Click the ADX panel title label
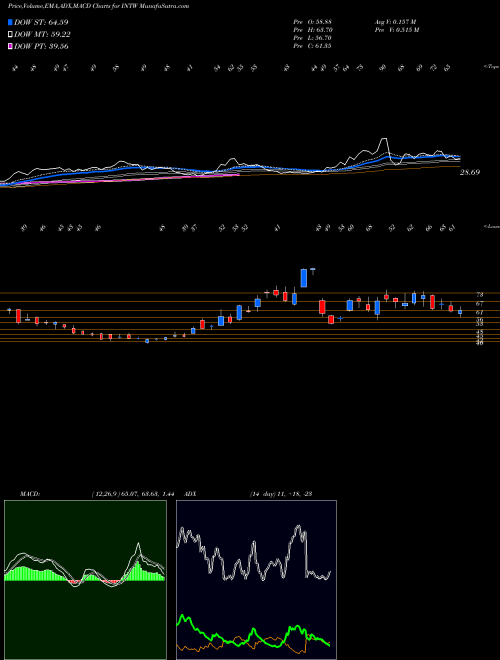 tap(191, 494)
